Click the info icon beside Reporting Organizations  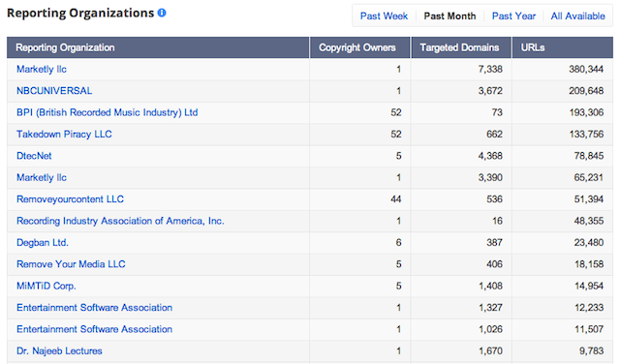pos(162,13)
